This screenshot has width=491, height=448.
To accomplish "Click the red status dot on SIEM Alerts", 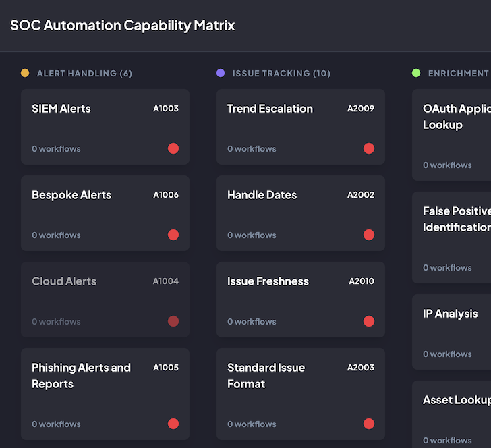I will click(x=173, y=148).
